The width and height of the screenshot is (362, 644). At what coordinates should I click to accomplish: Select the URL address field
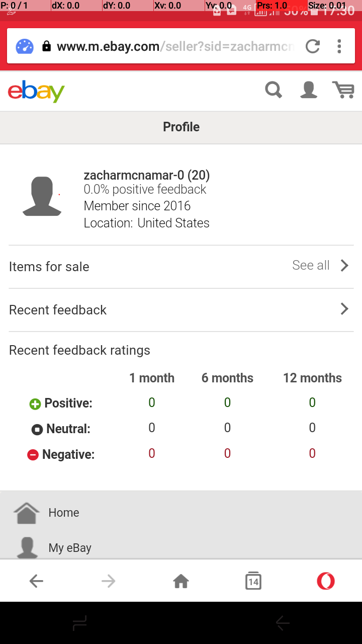pyautogui.click(x=175, y=47)
